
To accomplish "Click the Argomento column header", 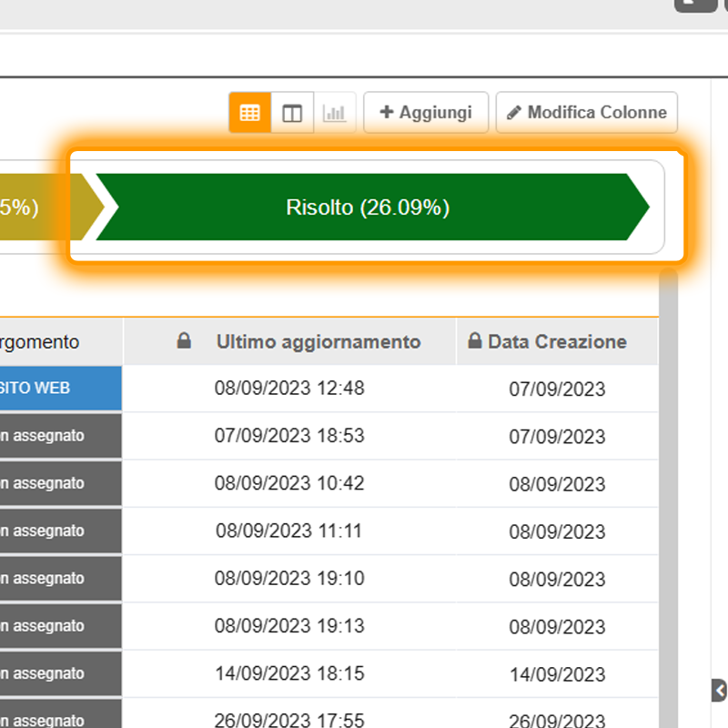I will (x=61, y=342).
